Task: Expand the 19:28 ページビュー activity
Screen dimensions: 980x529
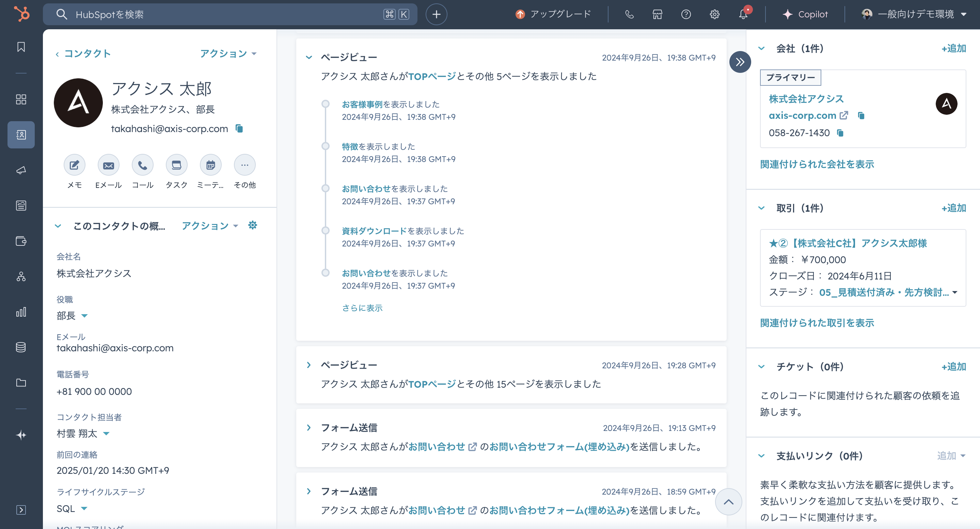Action: tap(309, 365)
